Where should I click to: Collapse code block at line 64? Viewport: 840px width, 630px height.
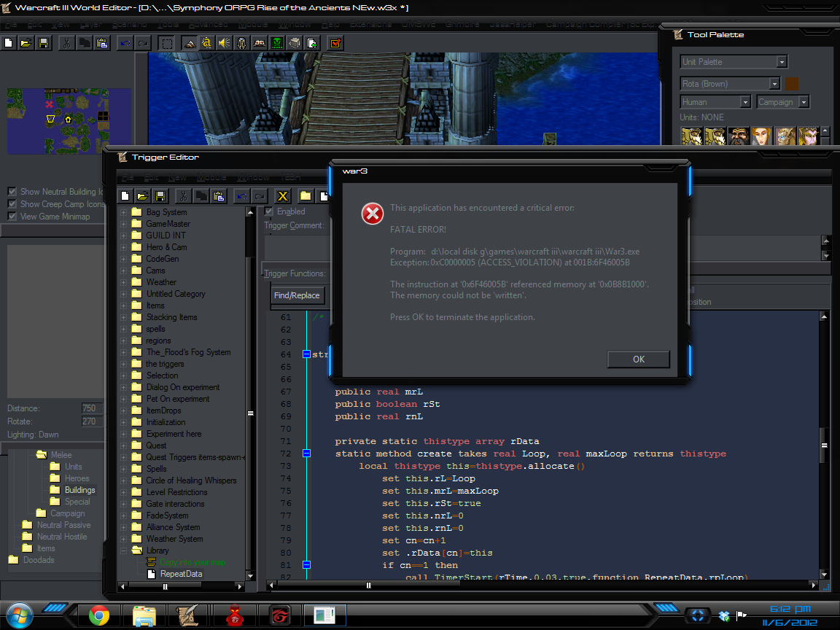pos(306,354)
